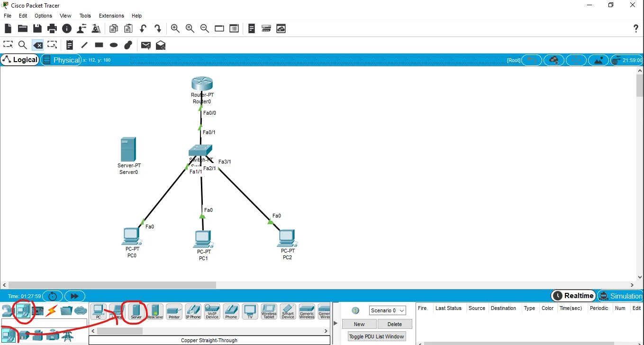This screenshot has width=644, height=345.
Task: Open the View menu
Action: (x=65, y=16)
